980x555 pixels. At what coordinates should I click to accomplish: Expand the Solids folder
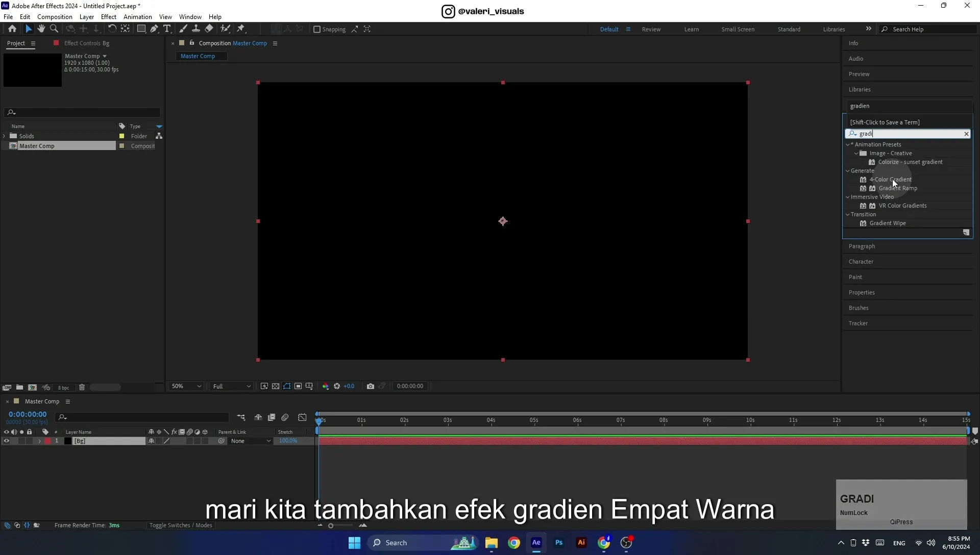(x=5, y=136)
